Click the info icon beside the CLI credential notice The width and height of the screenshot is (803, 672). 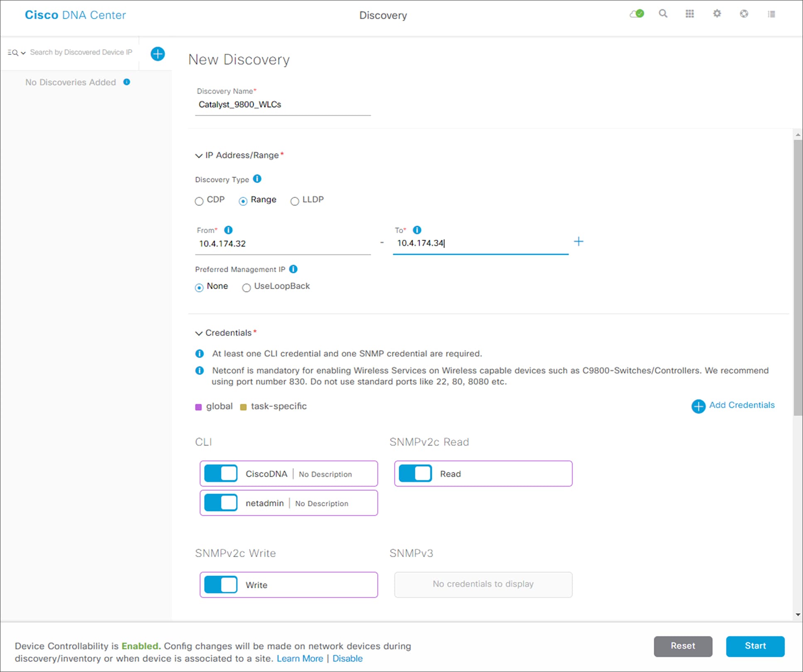pos(200,353)
